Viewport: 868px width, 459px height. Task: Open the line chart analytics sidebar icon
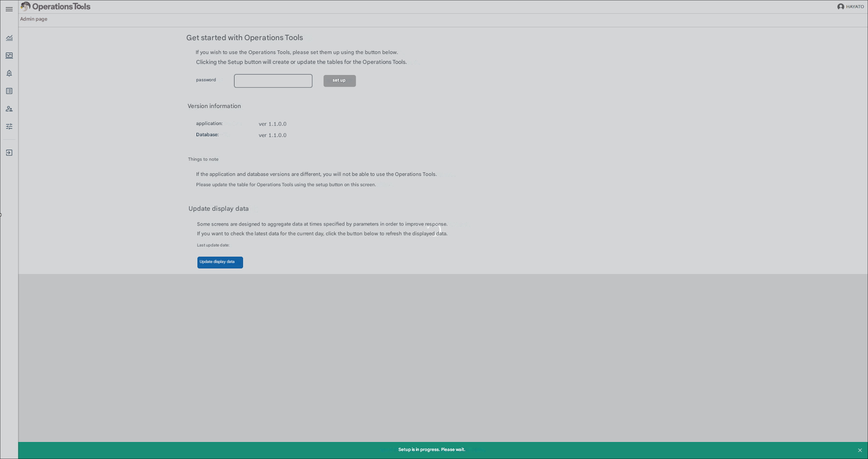[9, 38]
